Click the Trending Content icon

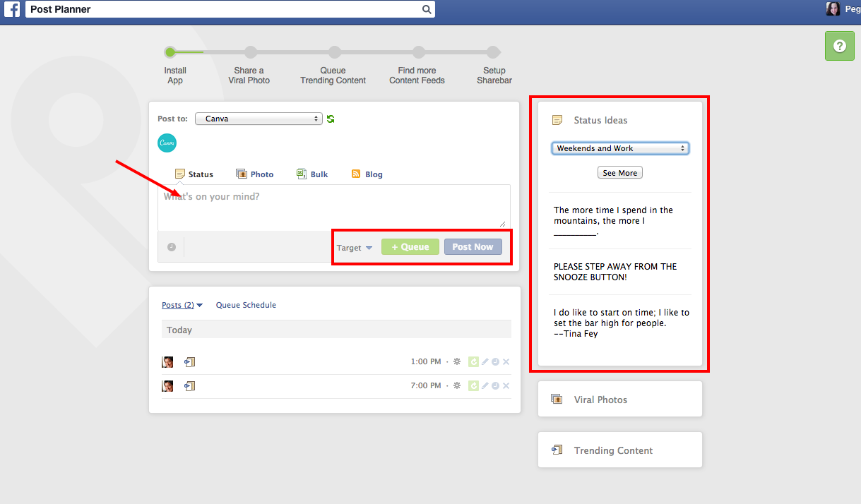pyautogui.click(x=557, y=450)
